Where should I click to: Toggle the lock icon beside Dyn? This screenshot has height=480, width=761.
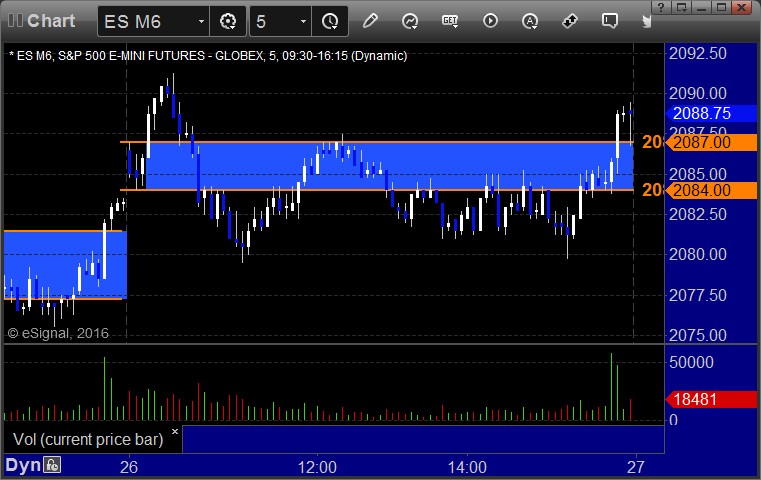[x=52, y=465]
